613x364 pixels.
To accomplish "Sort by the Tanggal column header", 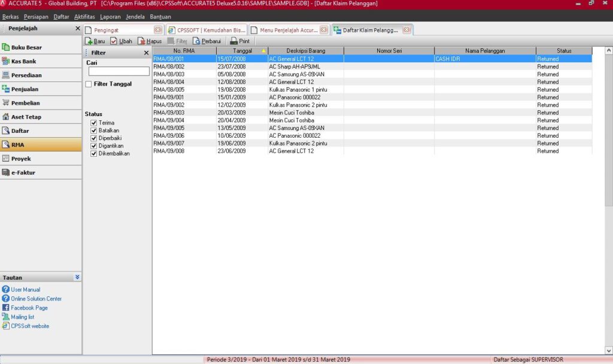I will tap(242, 51).
